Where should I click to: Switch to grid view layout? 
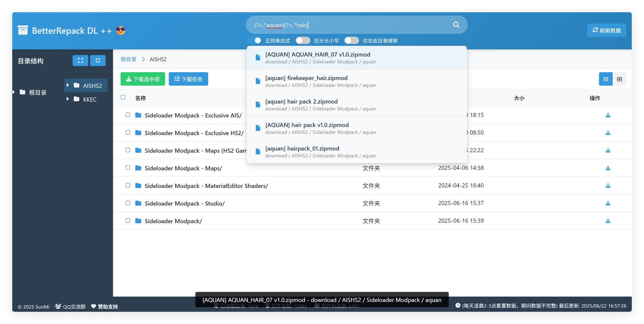coord(619,79)
